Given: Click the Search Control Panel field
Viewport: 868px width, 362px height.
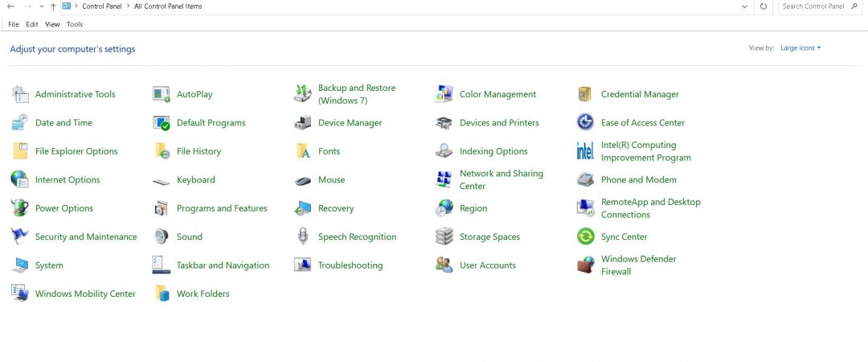Looking at the screenshot, I should [820, 6].
